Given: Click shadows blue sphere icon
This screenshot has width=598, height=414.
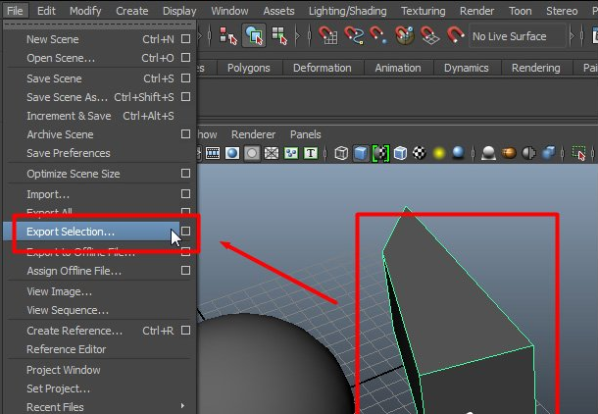Looking at the screenshot, I should tap(458, 152).
